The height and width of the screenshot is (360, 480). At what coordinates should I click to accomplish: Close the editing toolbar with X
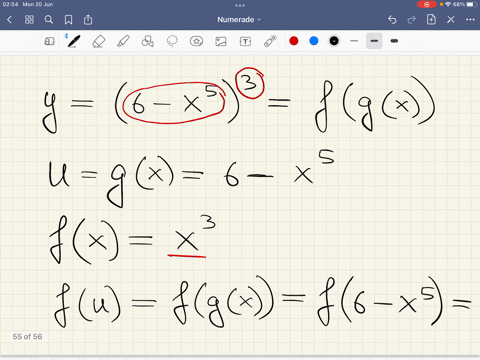pos(451,20)
